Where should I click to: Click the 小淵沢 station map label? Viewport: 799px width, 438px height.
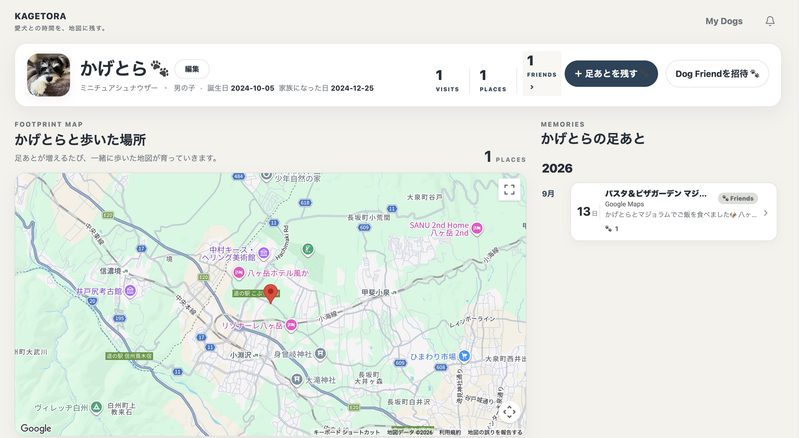pyautogui.click(x=241, y=355)
